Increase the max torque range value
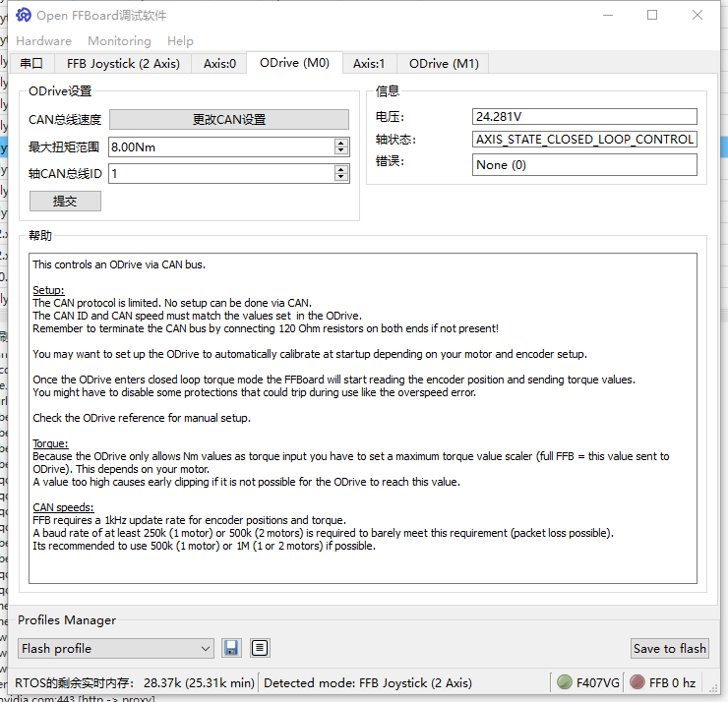This screenshot has width=728, height=702. [x=341, y=143]
